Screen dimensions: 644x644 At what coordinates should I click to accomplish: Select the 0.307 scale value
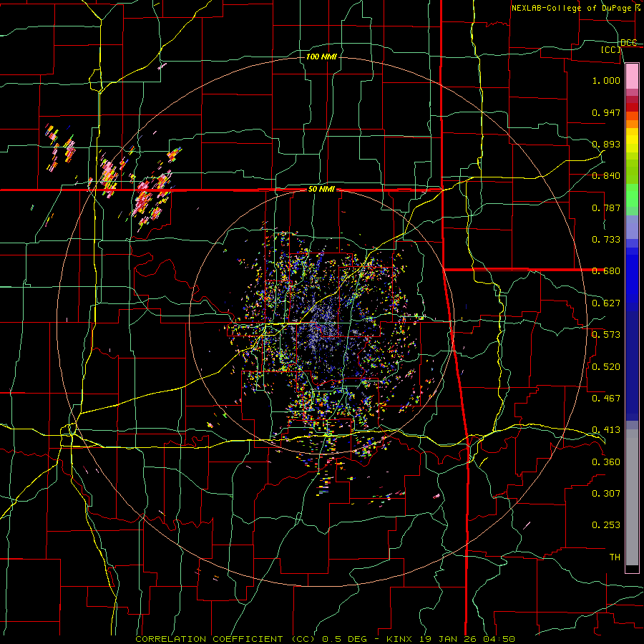point(606,494)
